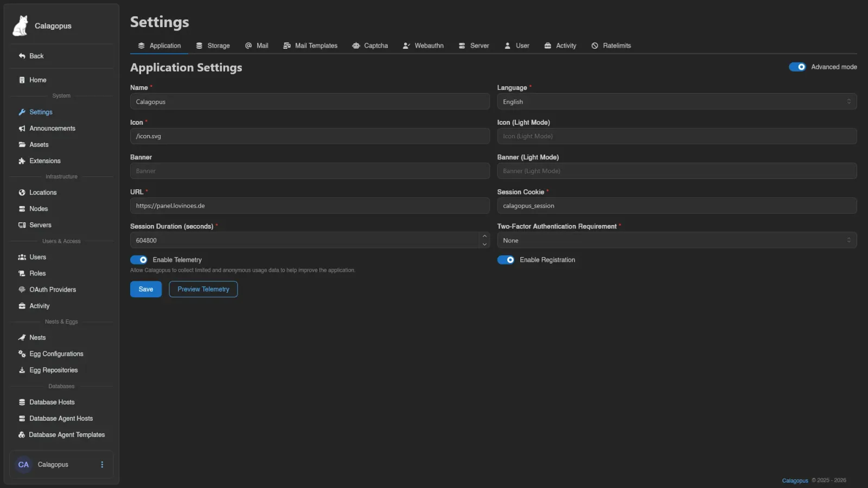Screen dimensions: 868x488
Task: Decrease Session Duration with down arrow
Action: (x=484, y=245)
